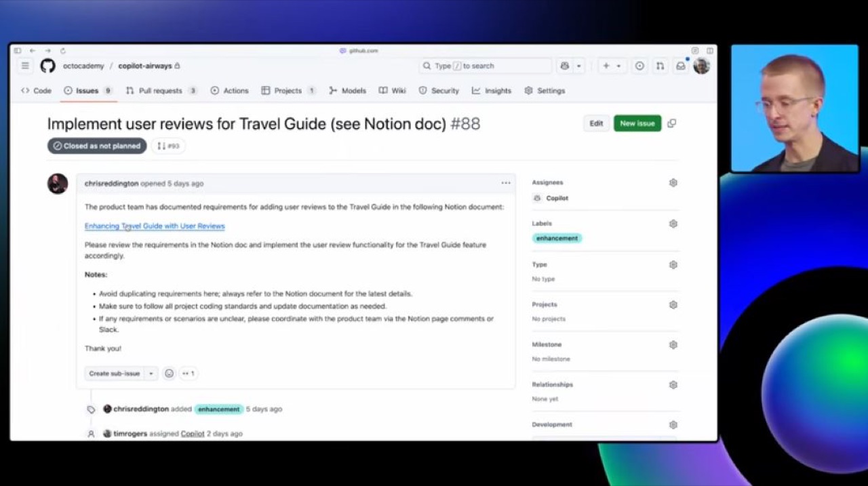
Task: Edit Assignees using the gear icon
Action: click(x=673, y=183)
